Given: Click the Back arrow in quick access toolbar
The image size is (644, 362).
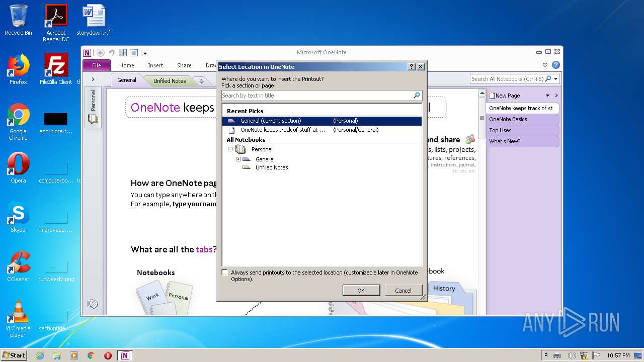Looking at the screenshot, I should (101, 52).
